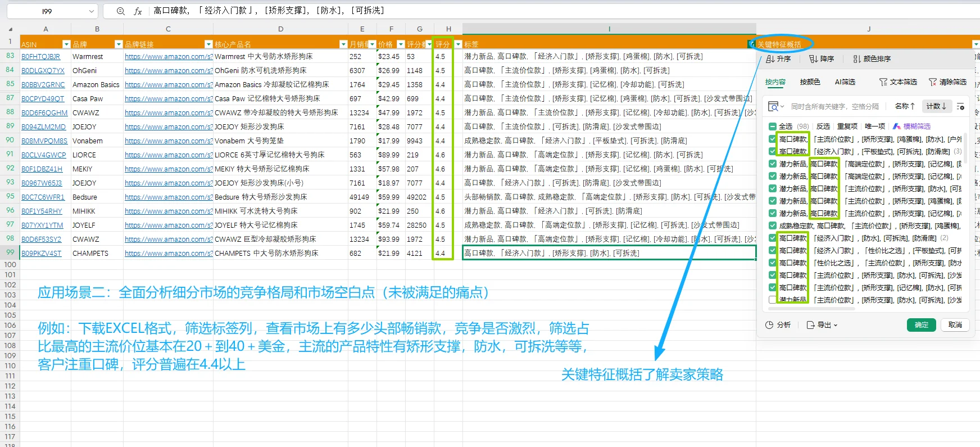Clear filters with 清除筛选
This screenshot has height=447, width=980.
point(947,82)
